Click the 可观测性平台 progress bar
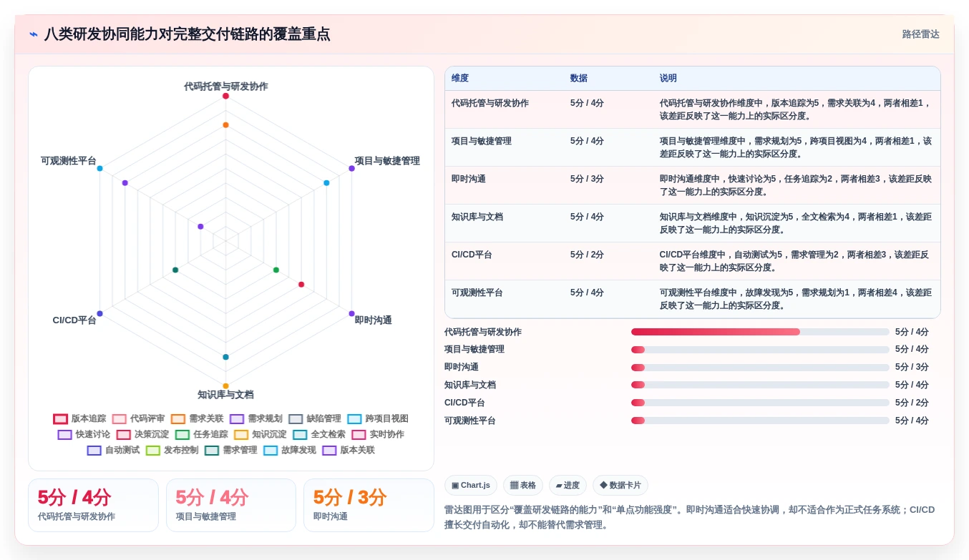The height and width of the screenshot is (560, 969). 760,421
